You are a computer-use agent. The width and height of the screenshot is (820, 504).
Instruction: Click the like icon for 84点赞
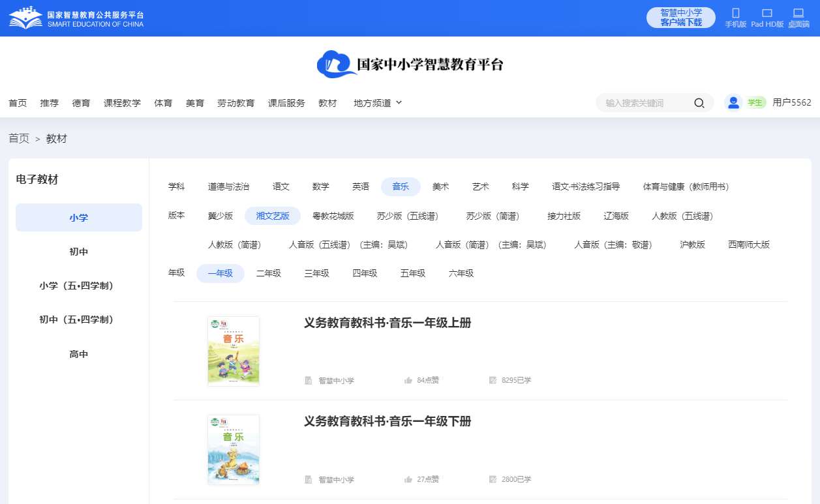408,380
